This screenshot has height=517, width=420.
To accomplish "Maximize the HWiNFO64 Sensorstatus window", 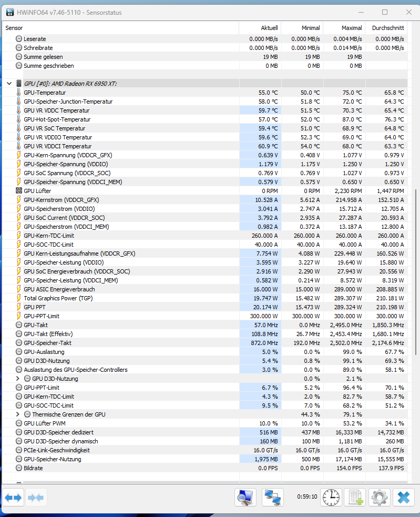I will [385, 12].
